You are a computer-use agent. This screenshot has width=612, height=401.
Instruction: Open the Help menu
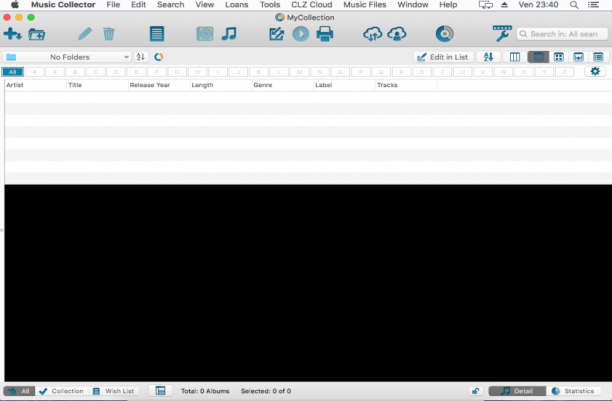click(448, 5)
